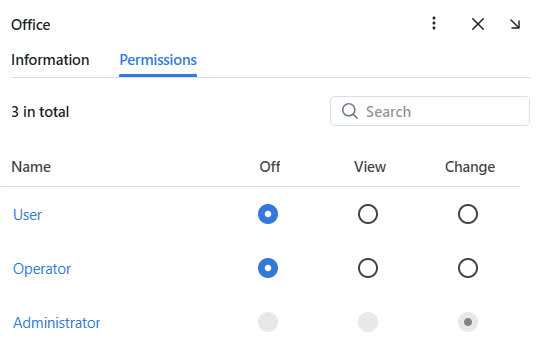Click the diagonal arrow collapse icon
Viewport: 539px width, 364px height.
pyautogui.click(x=515, y=24)
